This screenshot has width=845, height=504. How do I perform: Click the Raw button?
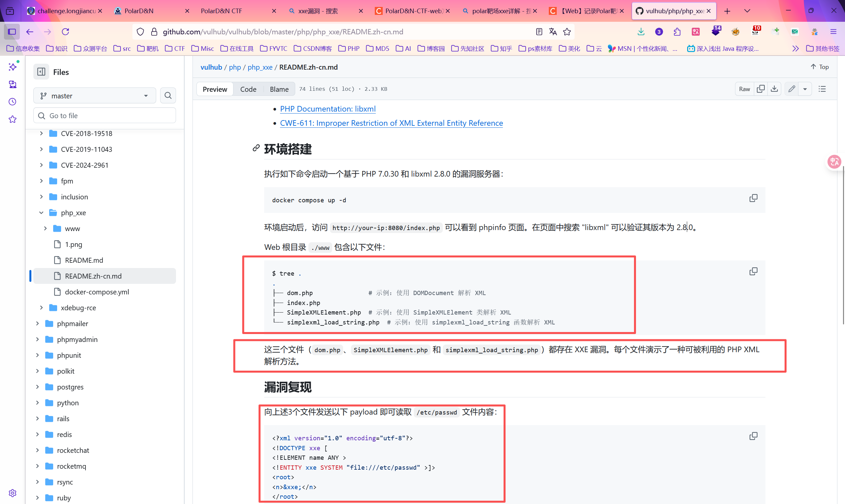coord(744,89)
